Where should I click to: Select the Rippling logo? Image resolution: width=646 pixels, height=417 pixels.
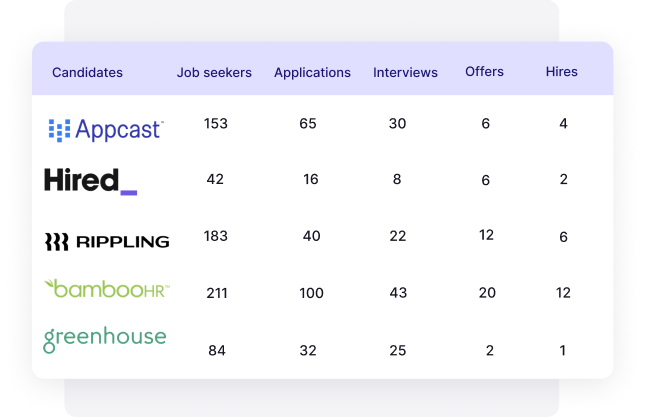point(107,241)
